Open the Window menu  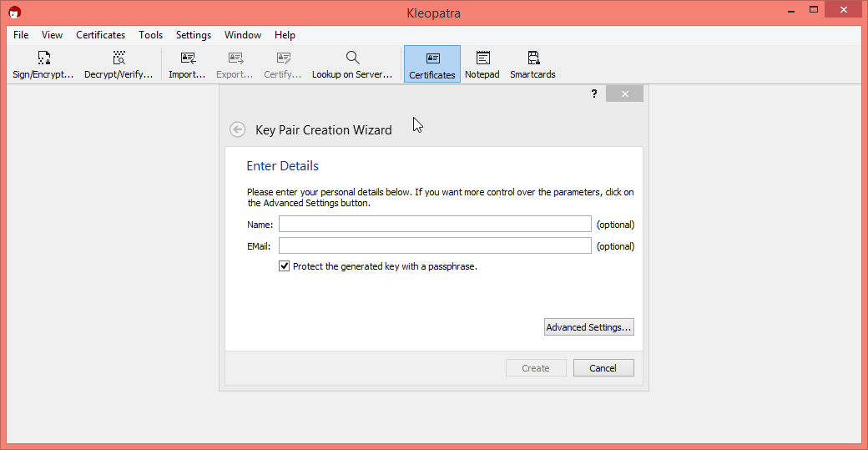243,35
